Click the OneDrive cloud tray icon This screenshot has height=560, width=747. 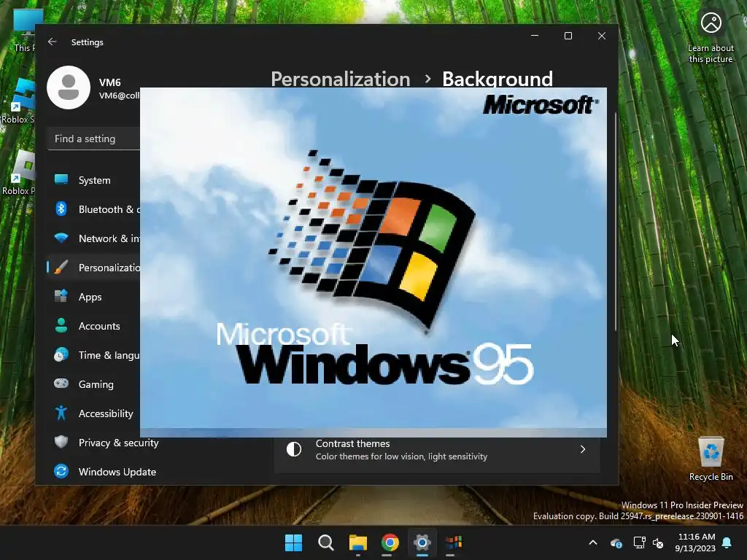click(616, 542)
